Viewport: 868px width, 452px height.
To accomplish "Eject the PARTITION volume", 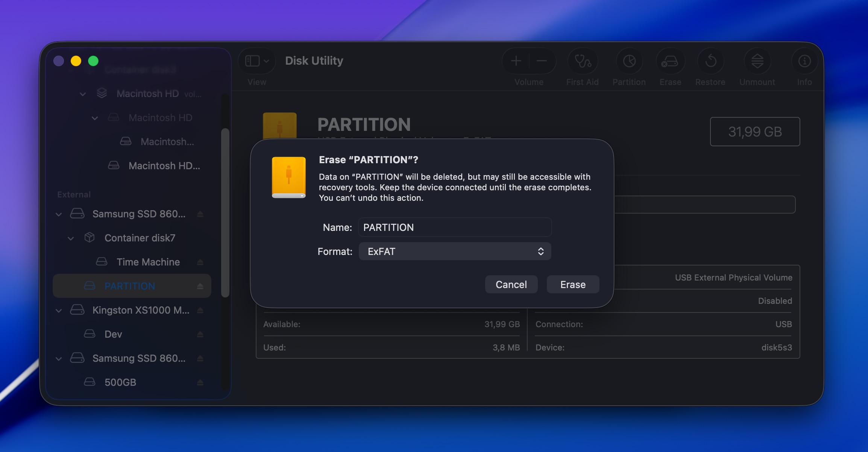I will 200,286.
